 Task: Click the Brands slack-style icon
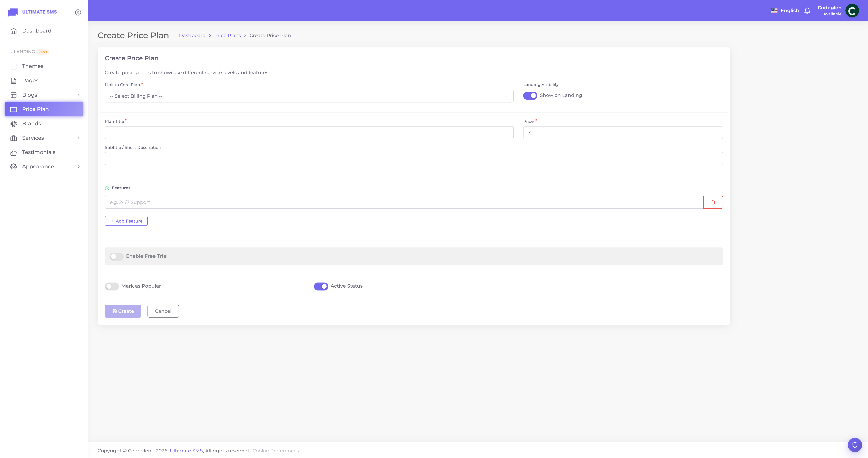pos(14,124)
